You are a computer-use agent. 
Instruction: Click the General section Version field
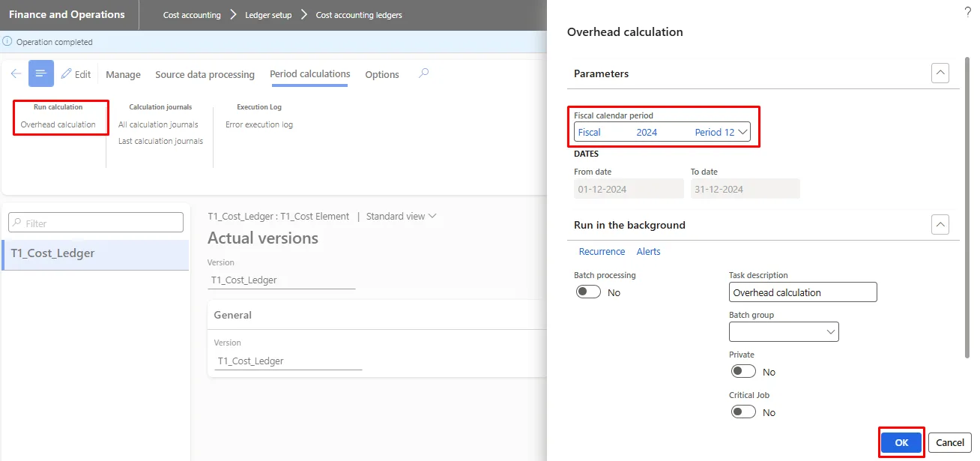(x=288, y=361)
